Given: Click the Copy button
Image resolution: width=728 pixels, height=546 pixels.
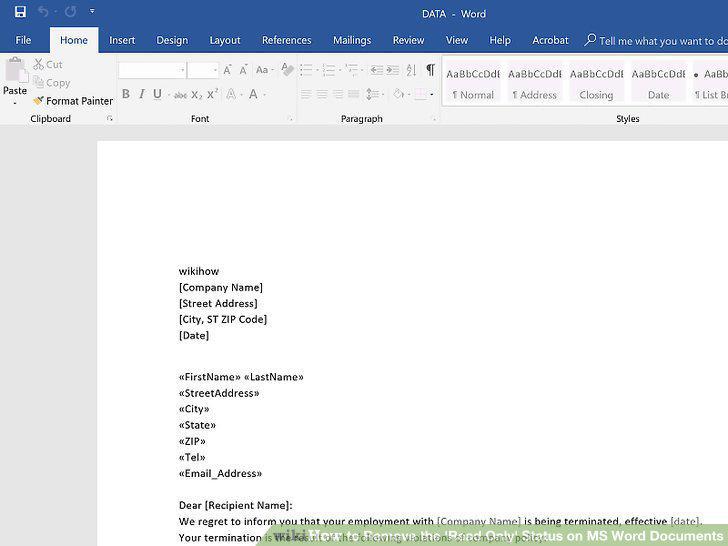Looking at the screenshot, I should (52, 83).
